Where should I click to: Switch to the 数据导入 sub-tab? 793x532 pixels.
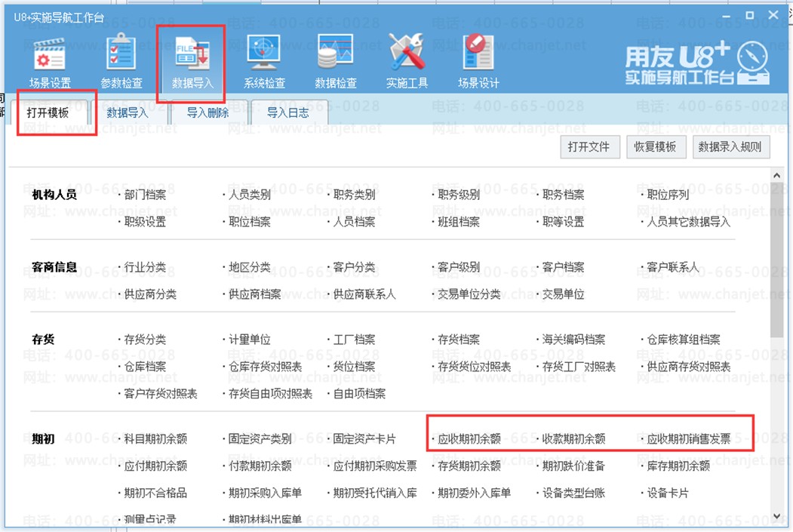click(128, 112)
